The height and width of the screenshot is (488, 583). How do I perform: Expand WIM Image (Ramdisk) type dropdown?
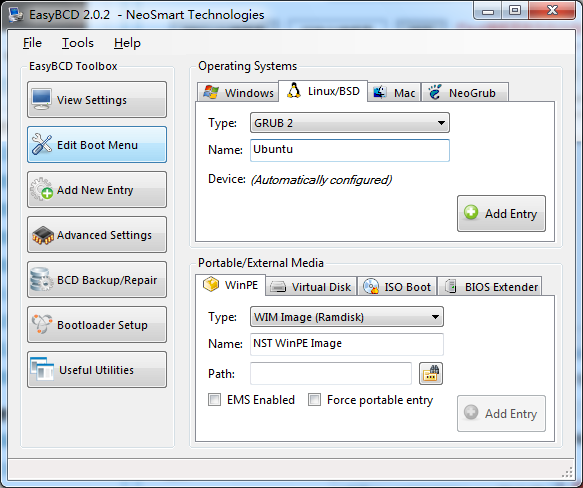347,317
